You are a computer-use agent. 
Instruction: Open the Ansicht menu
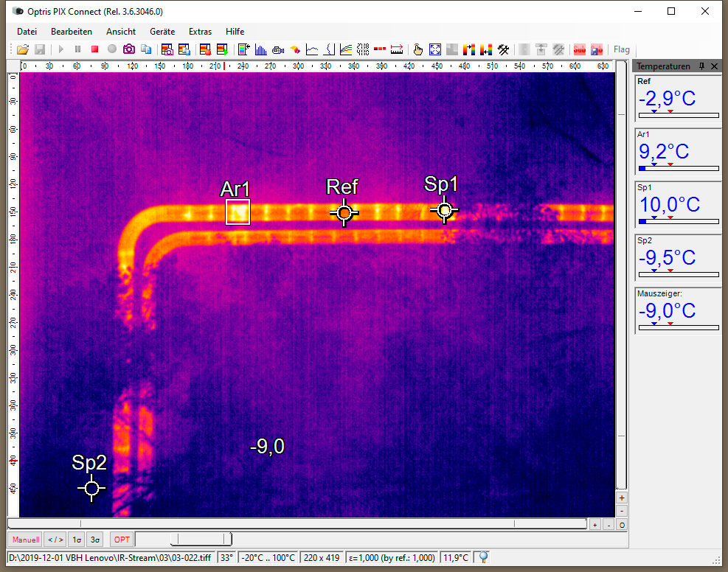click(120, 32)
